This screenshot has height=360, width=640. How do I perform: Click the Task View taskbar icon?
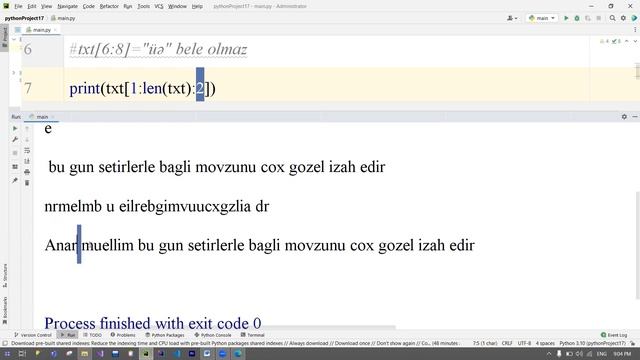pos(22,353)
